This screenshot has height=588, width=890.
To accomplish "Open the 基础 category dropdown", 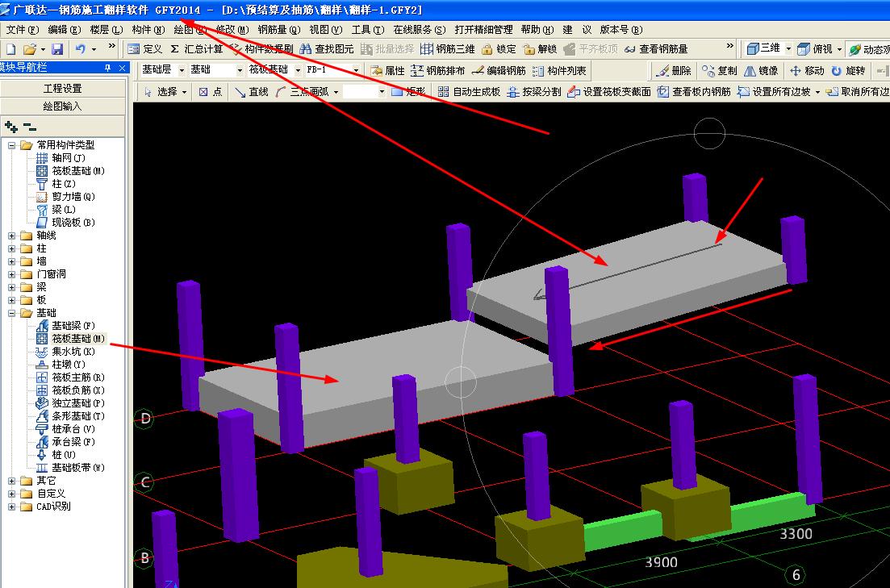I will pos(240,70).
